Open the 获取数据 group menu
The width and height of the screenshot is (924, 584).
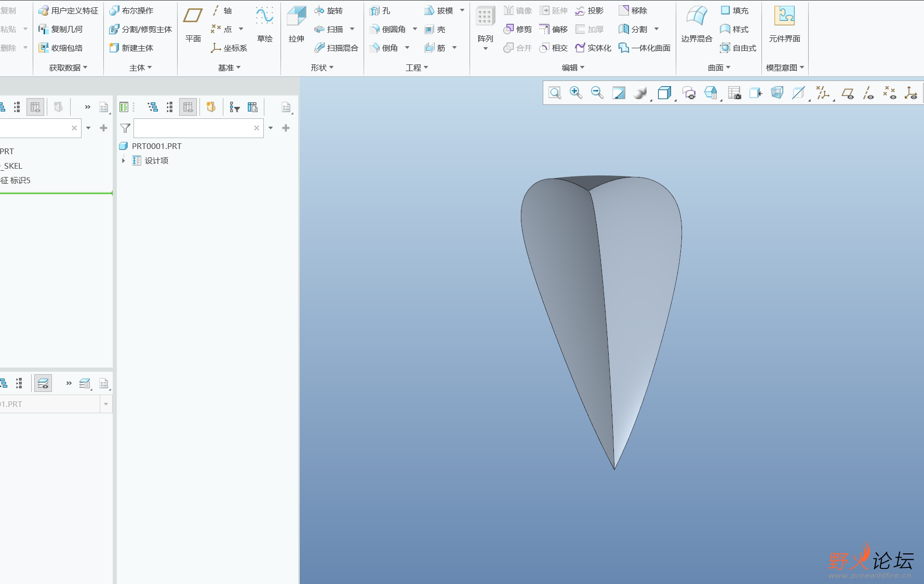pos(68,67)
